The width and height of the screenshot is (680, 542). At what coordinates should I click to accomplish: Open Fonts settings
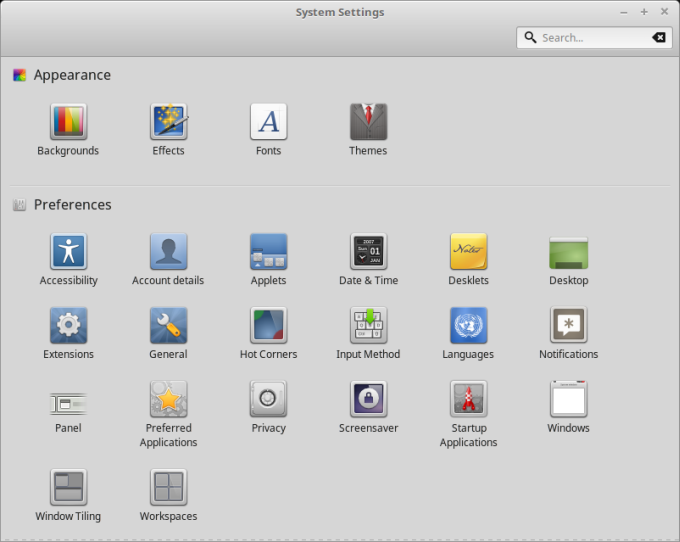(268, 122)
